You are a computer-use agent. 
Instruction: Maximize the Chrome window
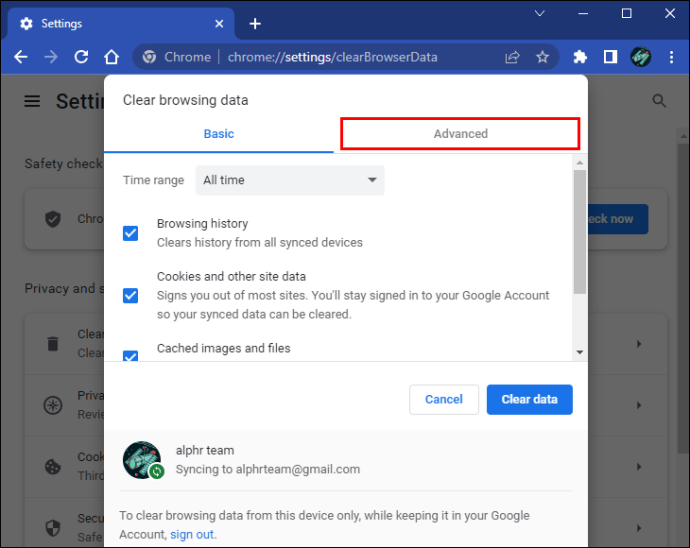[627, 14]
